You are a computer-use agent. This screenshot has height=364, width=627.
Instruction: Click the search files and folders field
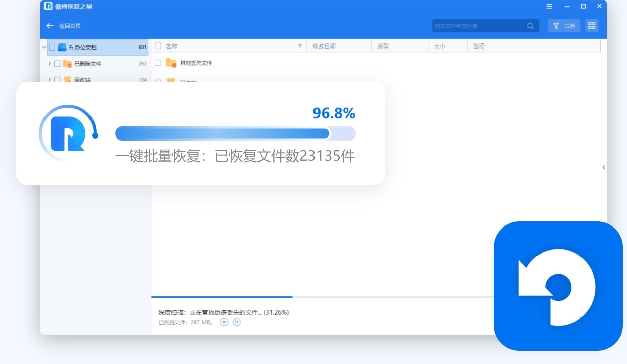(478, 26)
